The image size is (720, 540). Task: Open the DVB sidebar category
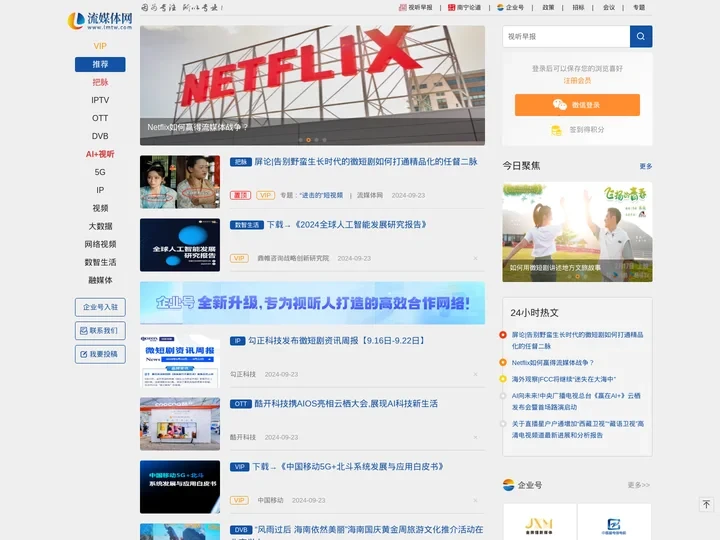[100, 136]
